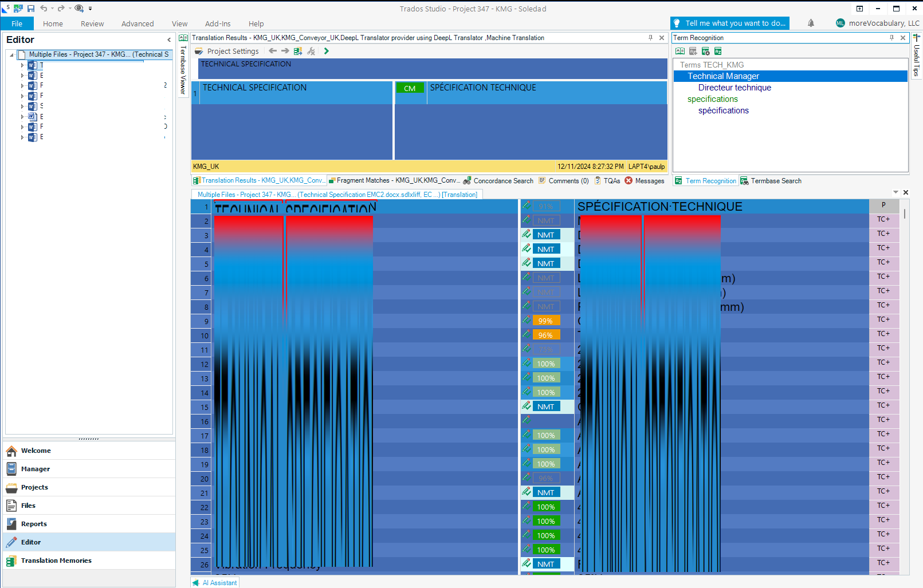923x588 pixels.
Task: Switch to the Advanced ribbon tab
Action: [x=138, y=23]
